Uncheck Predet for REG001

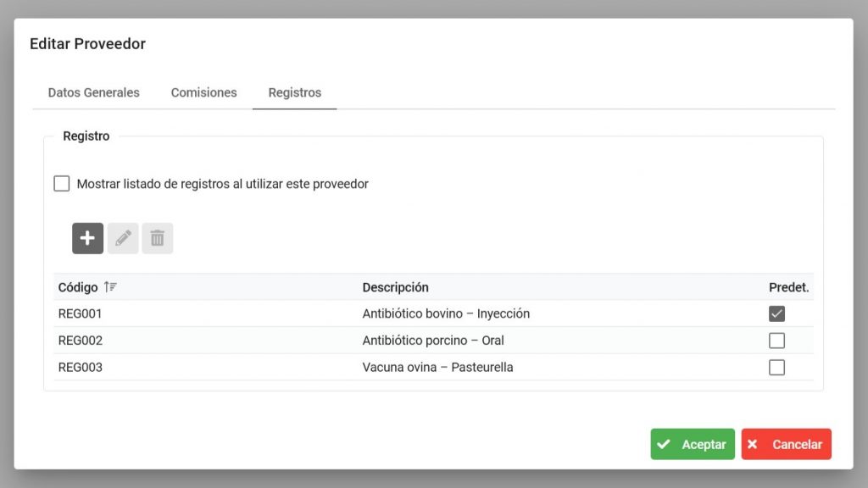point(777,313)
